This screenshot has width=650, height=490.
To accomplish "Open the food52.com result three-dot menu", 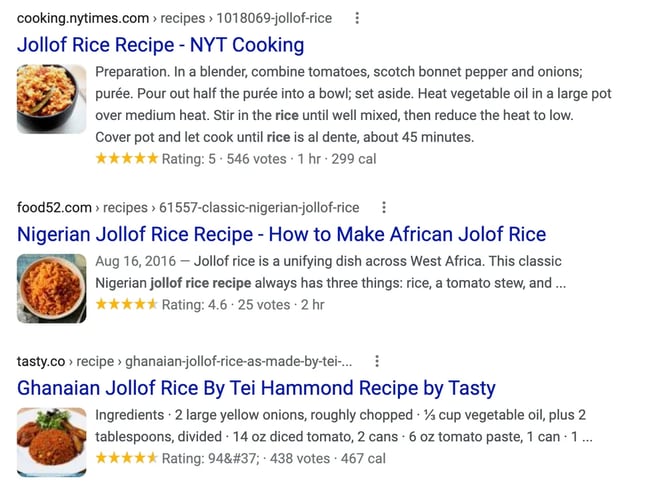I will (383, 208).
